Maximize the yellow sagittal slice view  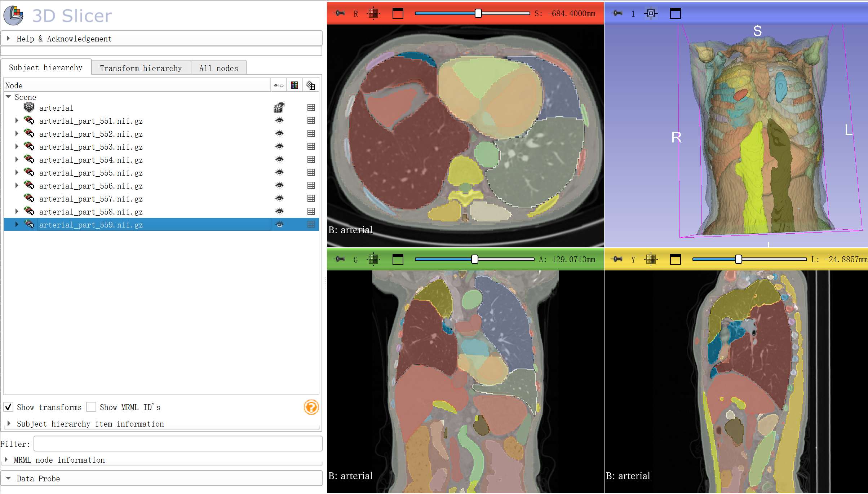tap(675, 259)
